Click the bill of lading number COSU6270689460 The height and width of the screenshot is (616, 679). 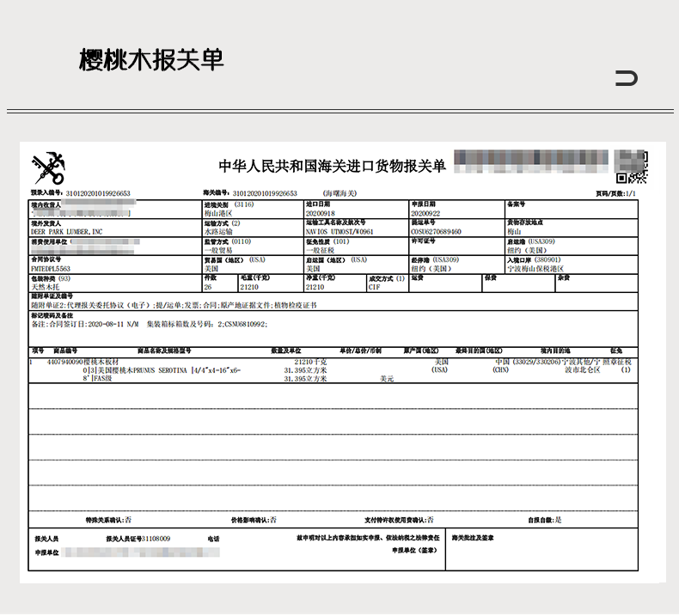pyautogui.click(x=436, y=232)
